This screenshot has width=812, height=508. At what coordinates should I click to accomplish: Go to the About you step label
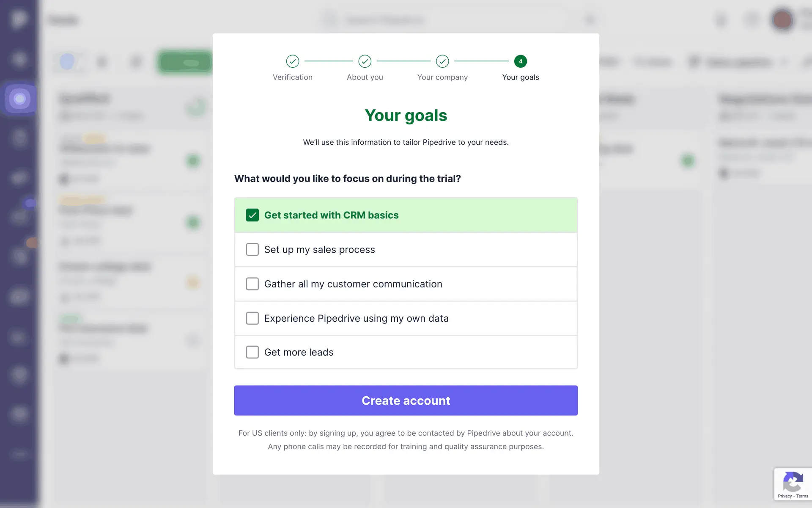365,77
